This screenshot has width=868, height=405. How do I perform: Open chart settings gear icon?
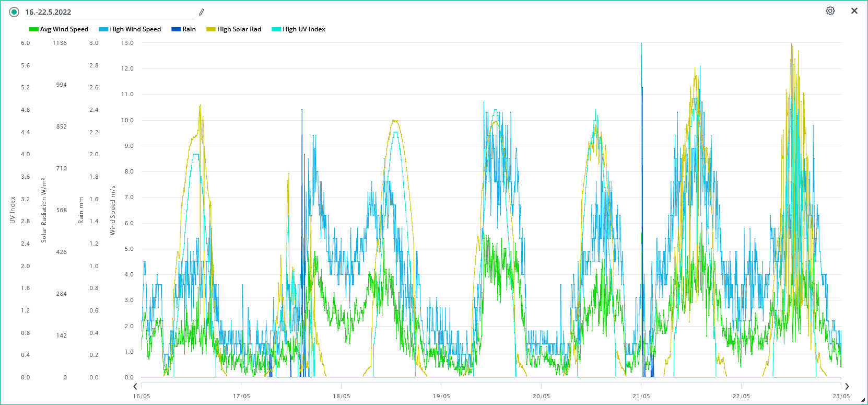pyautogui.click(x=830, y=11)
